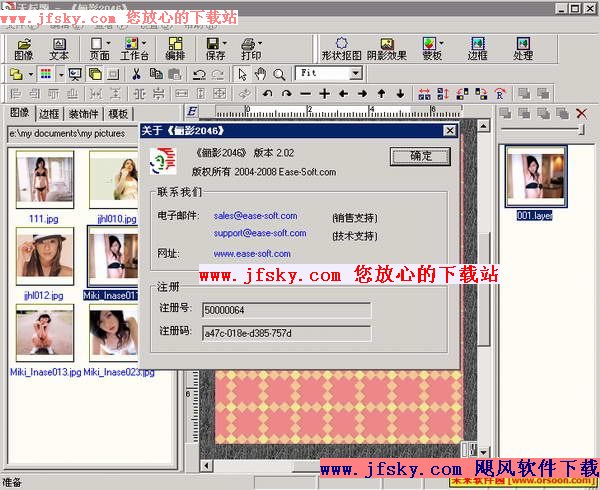600x490 pixels.
Task: Click the 保存 (Save) toolbar button
Action: (x=214, y=49)
